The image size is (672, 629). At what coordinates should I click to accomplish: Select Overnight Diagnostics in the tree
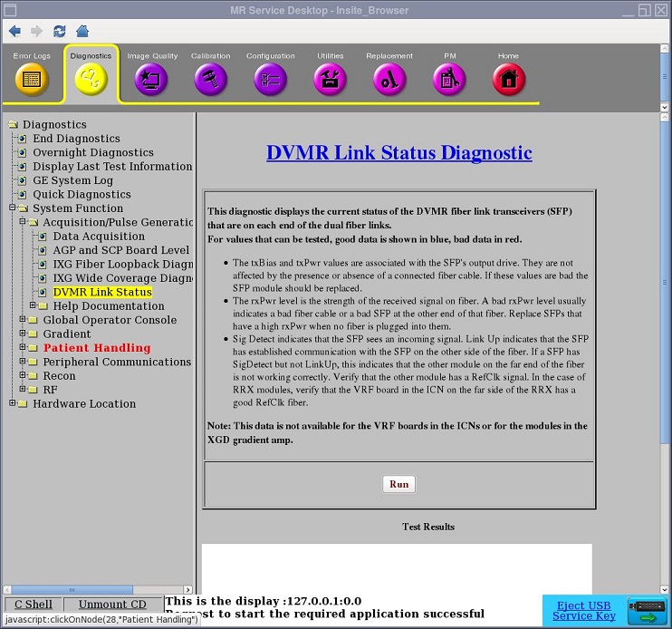coord(92,153)
